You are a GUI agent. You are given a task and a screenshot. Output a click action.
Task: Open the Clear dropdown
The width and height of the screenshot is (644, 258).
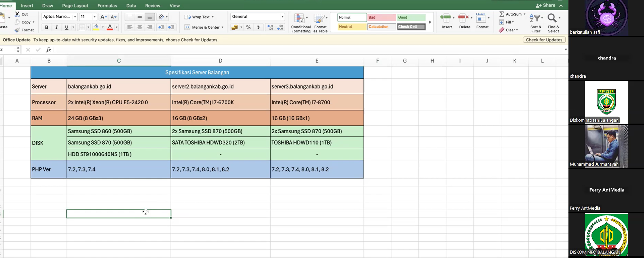(x=509, y=30)
